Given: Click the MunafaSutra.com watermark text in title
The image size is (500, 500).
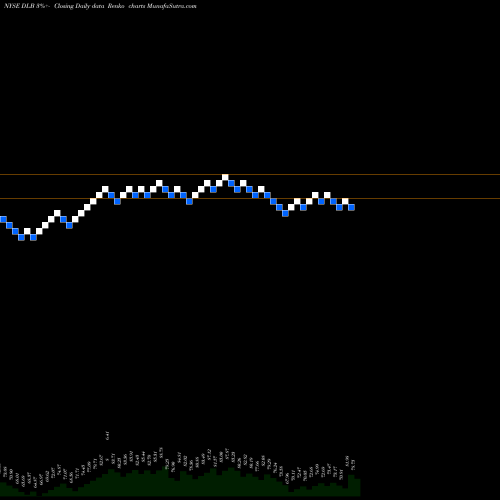Looking at the screenshot, I should pos(172,6).
